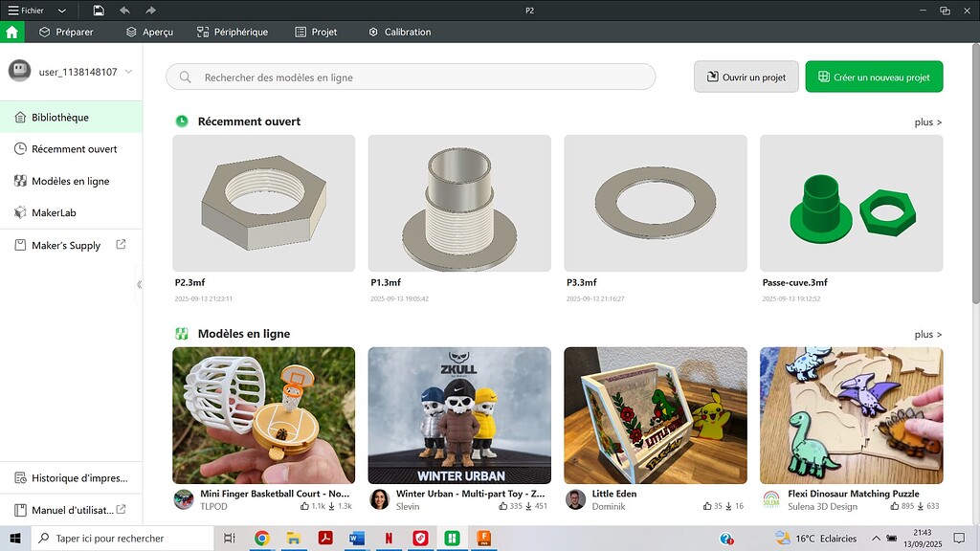Click plus > beside Modèles en ligne
This screenshot has height=551, width=980.
pyautogui.click(x=928, y=334)
